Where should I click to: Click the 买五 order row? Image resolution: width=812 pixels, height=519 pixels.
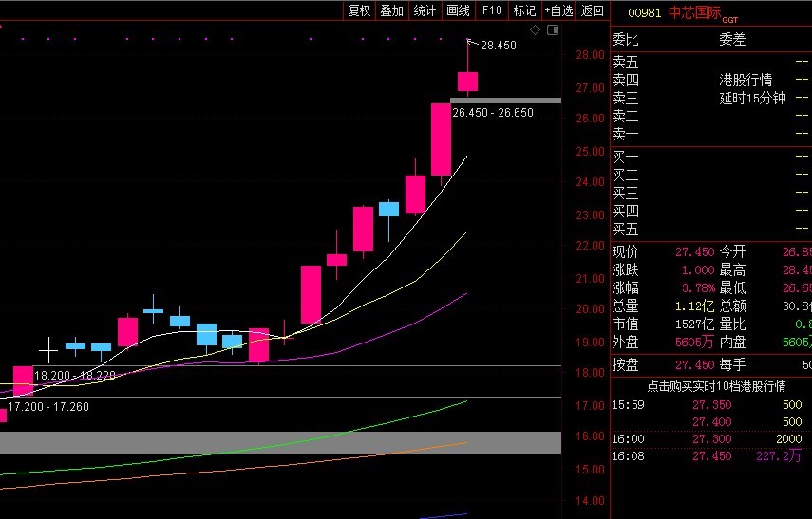(x=711, y=229)
